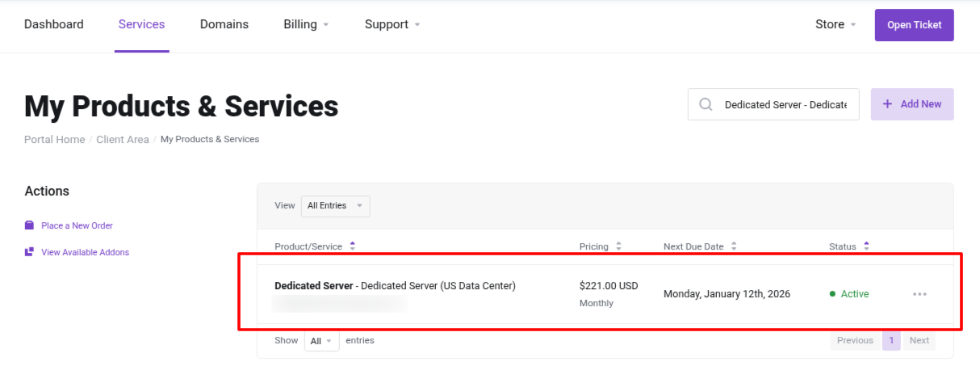The height and width of the screenshot is (370, 980).
Task: Sort by Pricing column arrows
Action: pos(618,246)
